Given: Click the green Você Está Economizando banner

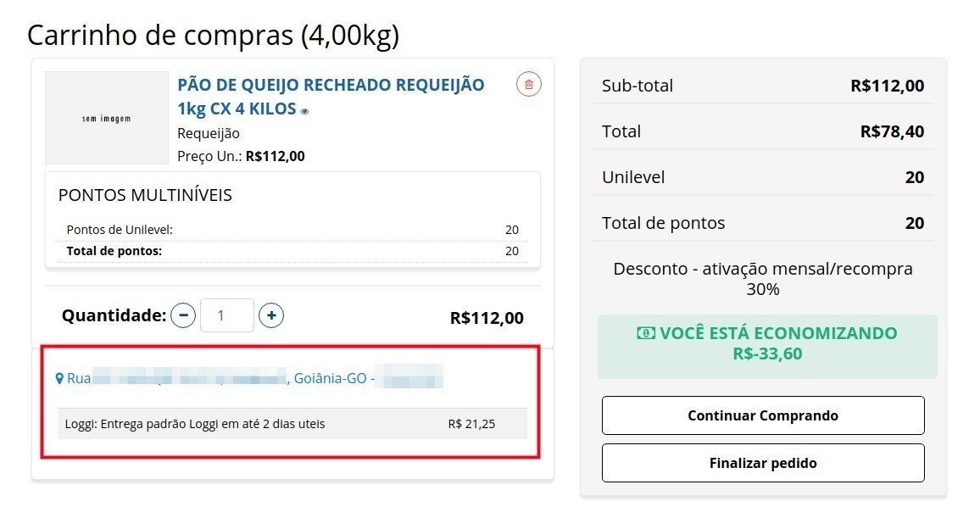Looking at the screenshot, I should [x=767, y=344].
